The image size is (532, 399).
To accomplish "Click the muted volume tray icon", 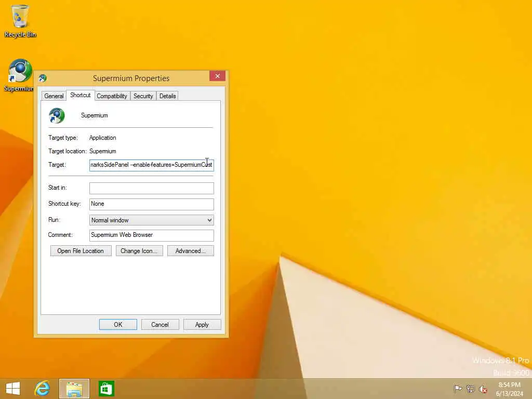I will click(x=483, y=389).
